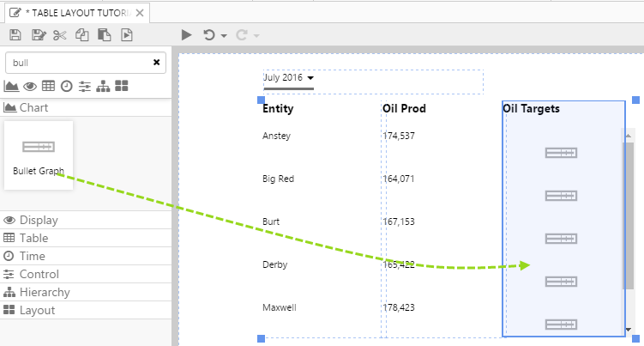Filter toolbox by Hierarchy icon
Viewport: 644px width, 346px height.
click(103, 86)
